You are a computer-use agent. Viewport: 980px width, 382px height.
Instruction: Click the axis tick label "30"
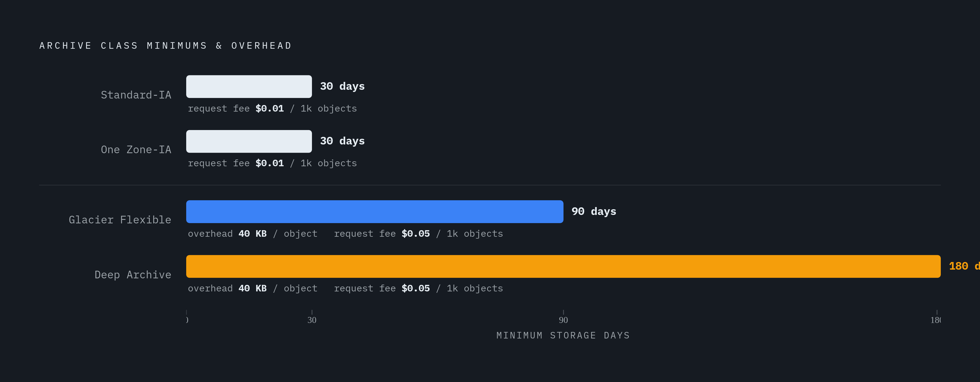tap(312, 320)
